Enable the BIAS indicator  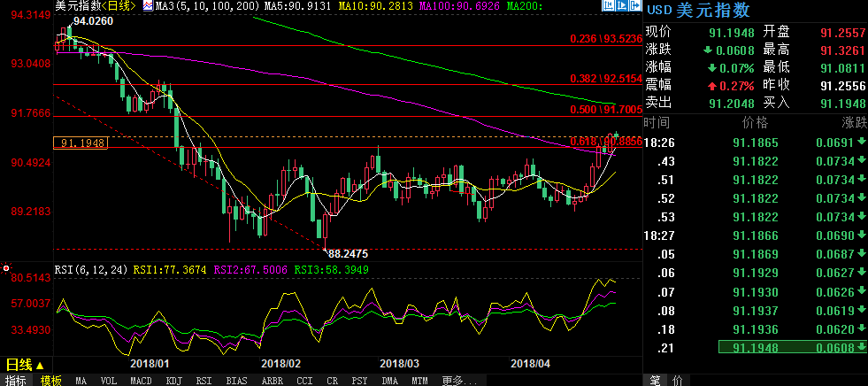coord(235,380)
